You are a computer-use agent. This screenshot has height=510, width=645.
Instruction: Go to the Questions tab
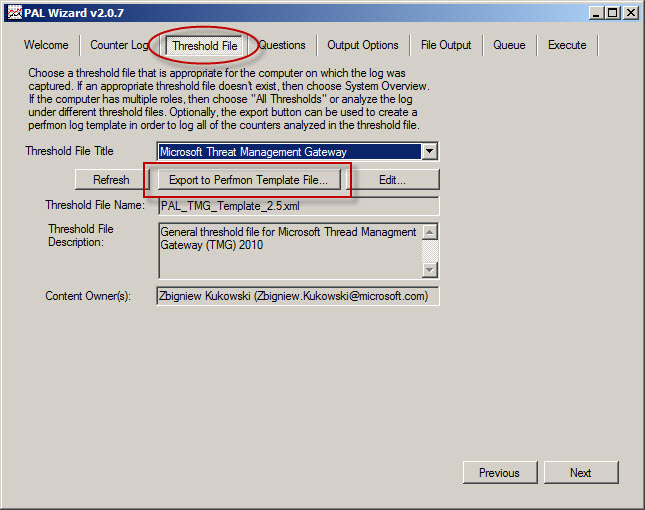tap(283, 45)
